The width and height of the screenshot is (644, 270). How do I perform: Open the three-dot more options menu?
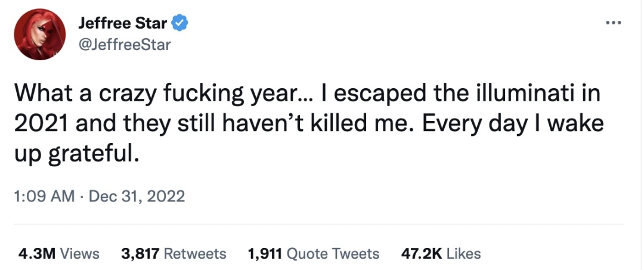[613, 23]
